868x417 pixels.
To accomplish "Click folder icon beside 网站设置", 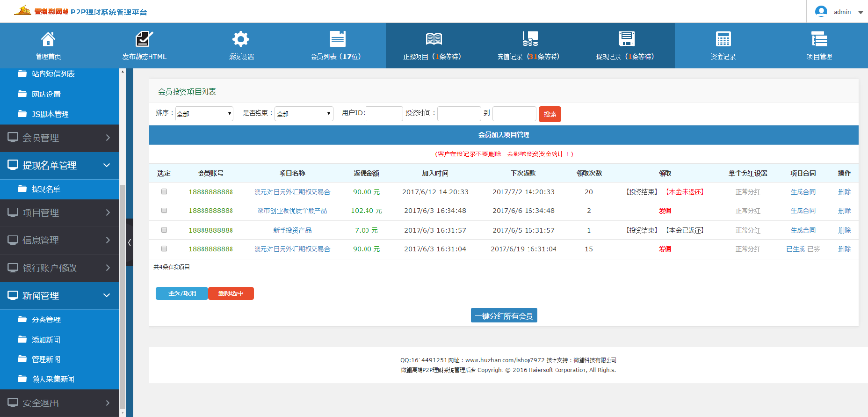I will pyautogui.click(x=22, y=95).
